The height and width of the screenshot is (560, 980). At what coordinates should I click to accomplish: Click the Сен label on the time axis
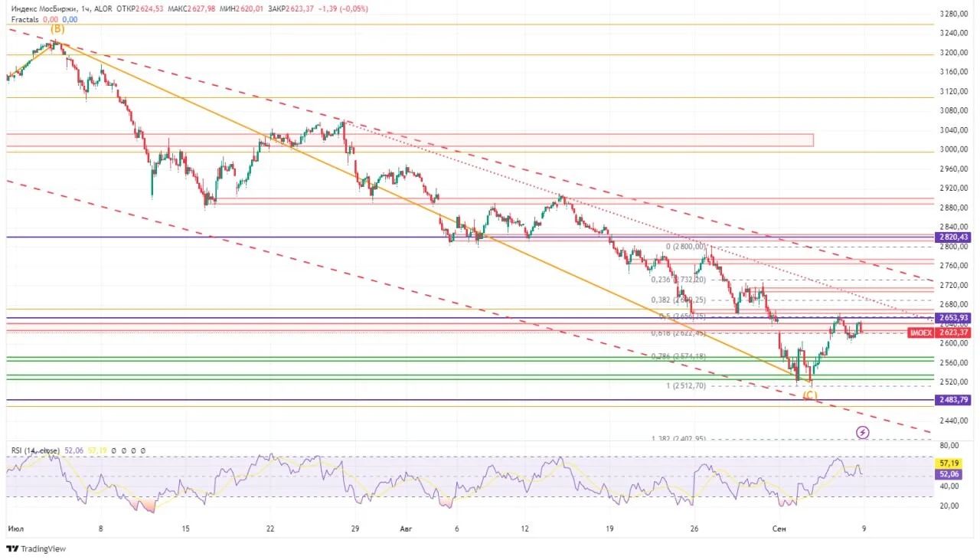pyautogui.click(x=779, y=529)
